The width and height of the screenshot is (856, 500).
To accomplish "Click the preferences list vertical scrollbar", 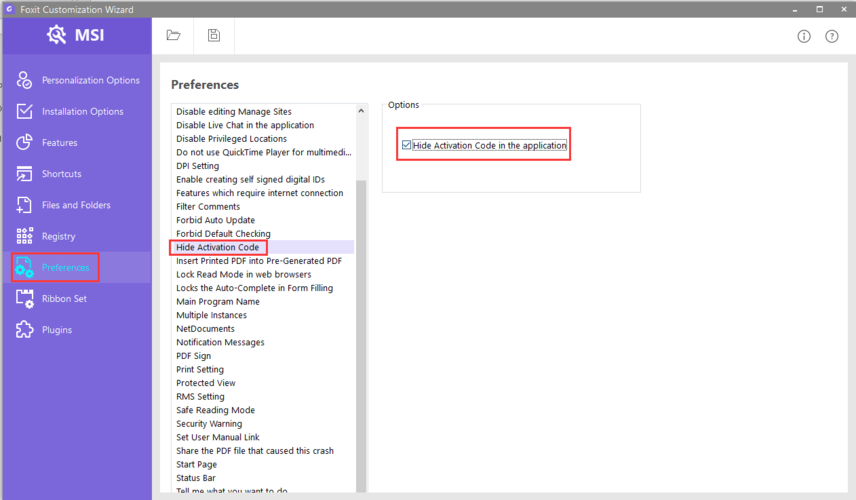I will click(x=361, y=300).
